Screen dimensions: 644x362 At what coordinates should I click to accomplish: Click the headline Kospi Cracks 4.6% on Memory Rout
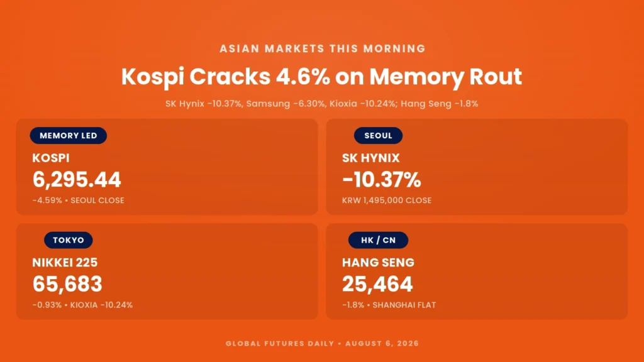[321, 77]
